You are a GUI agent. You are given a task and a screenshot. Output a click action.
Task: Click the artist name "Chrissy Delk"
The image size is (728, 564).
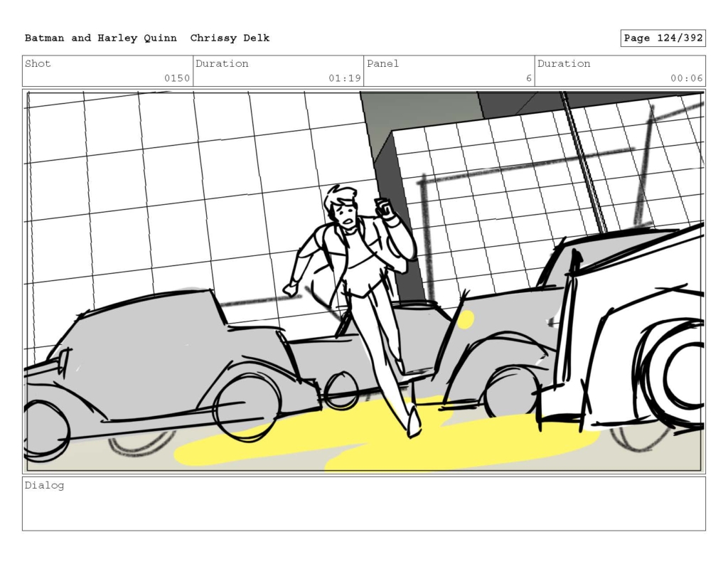tap(230, 38)
